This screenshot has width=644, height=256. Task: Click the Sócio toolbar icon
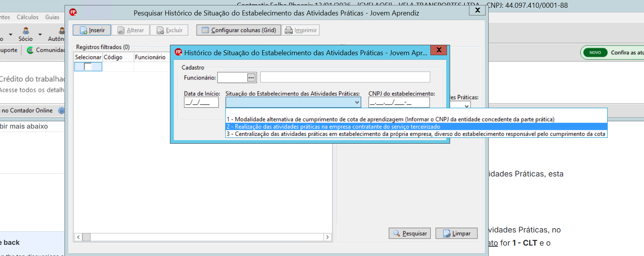(25, 34)
